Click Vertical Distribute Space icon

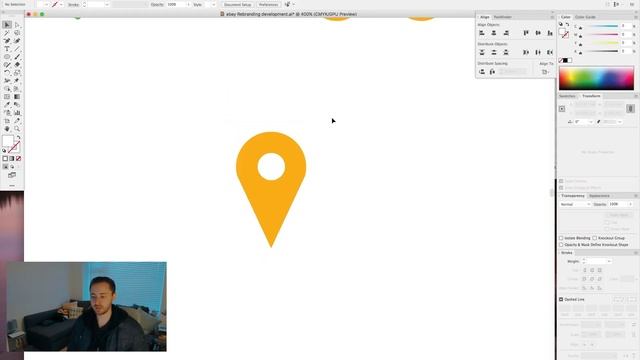[482, 72]
